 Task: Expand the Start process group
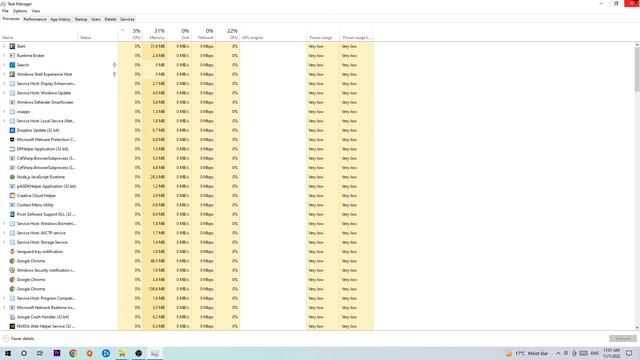4,46
